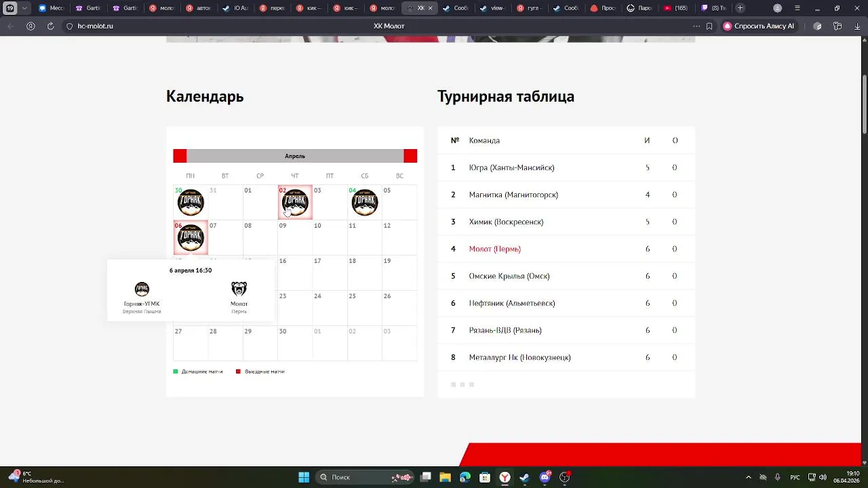Open a new browser tab
This screenshot has height=488, width=868.
pos(740,8)
